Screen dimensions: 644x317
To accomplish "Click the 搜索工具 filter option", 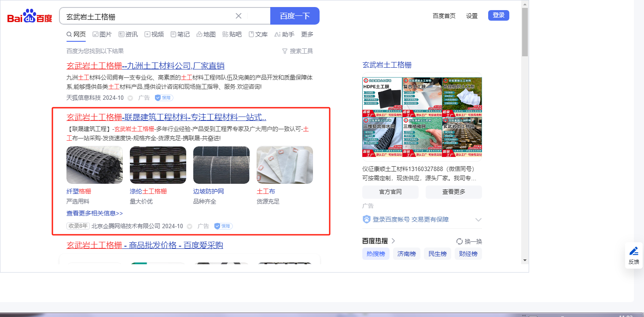I will pyautogui.click(x=298, y=51).
